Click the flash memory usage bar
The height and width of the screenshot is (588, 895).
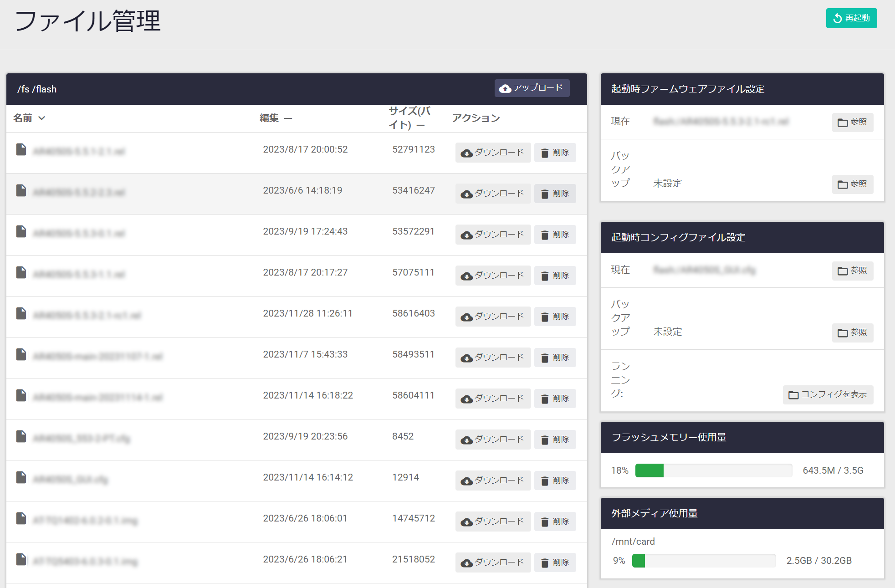click(713, 470)
